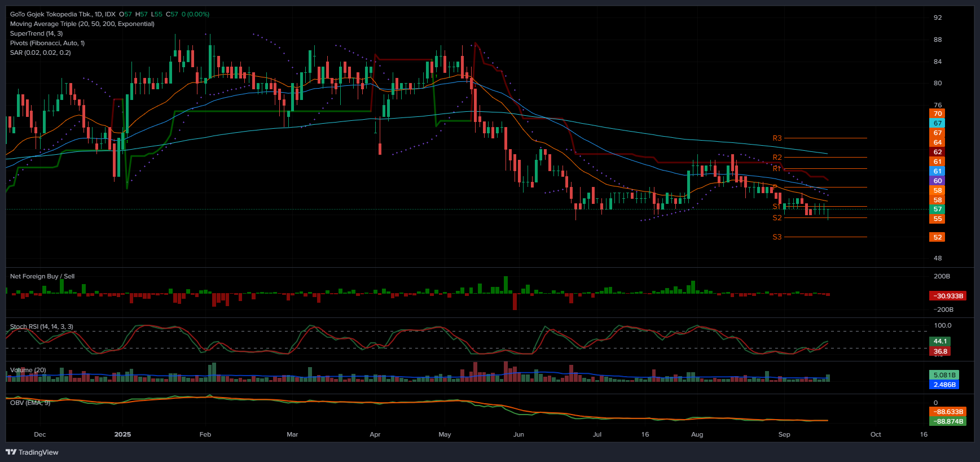The width and height of the screenshot is (980, 462).
Task: Click the R2 pivot level label
Action: (x=777, y=157)
